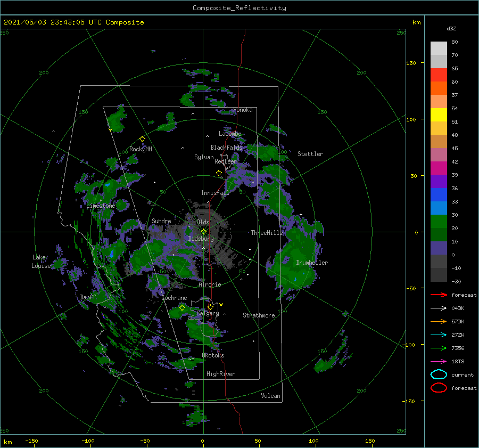The image size is (479, 448).
Task: Click the Blackfalds city label
Action: pos(226,148)
